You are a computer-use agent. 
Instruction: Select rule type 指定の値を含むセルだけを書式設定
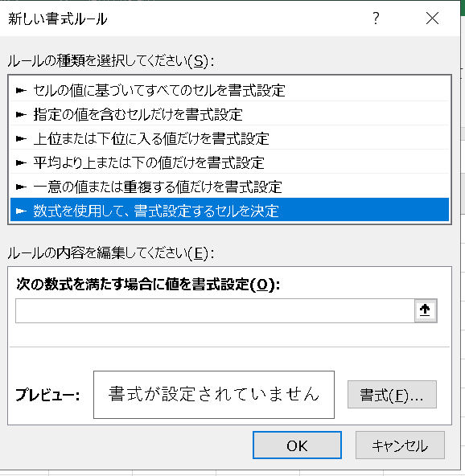pos(229,114)
